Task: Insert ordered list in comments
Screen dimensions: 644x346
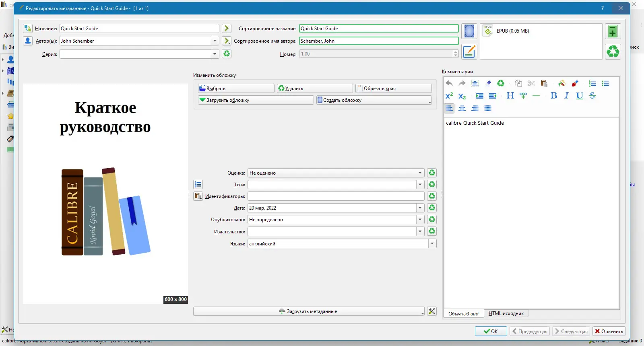Action: [592, 83]
